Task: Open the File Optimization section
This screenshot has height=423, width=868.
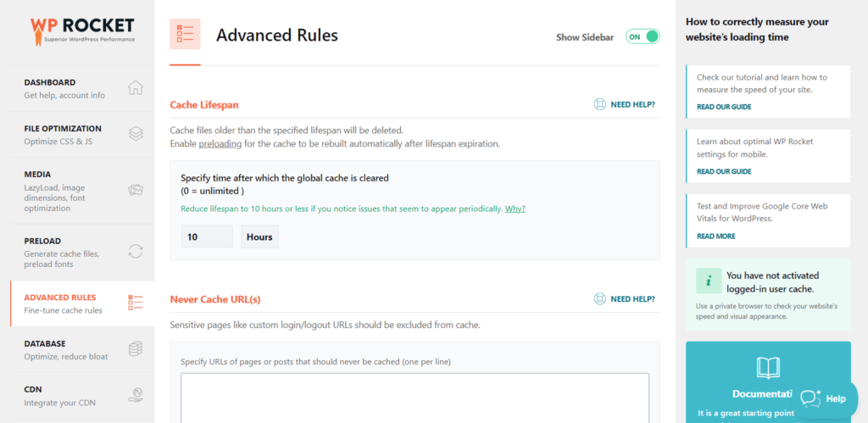Action: [82, 135]
